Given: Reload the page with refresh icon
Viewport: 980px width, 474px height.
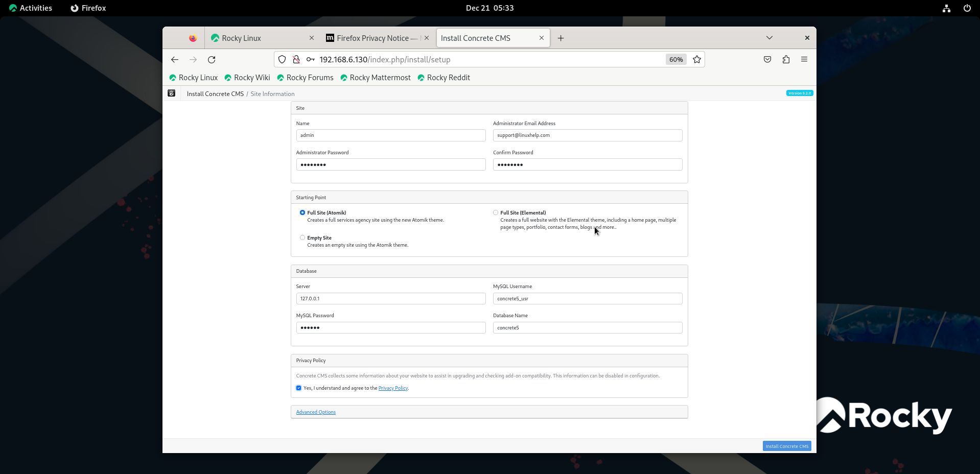Looking at the screenshot, I should (212, 60).
